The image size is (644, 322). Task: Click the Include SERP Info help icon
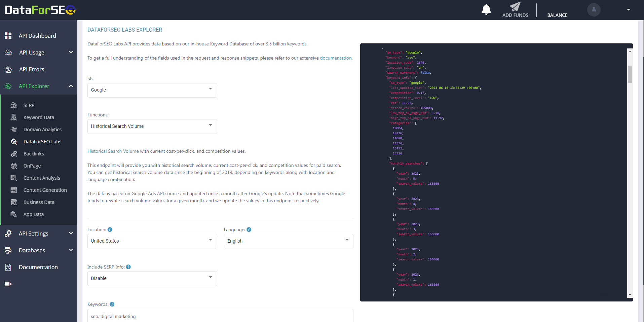coord(128,267)
